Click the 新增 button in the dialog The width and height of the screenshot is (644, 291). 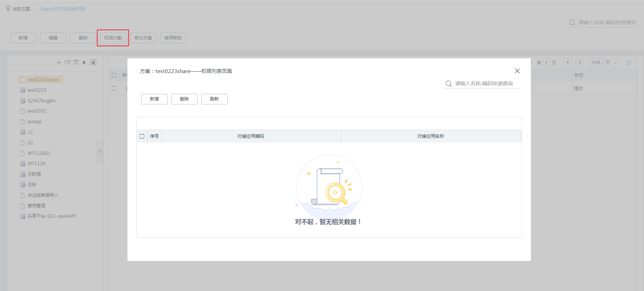click(x=154, y=99)
